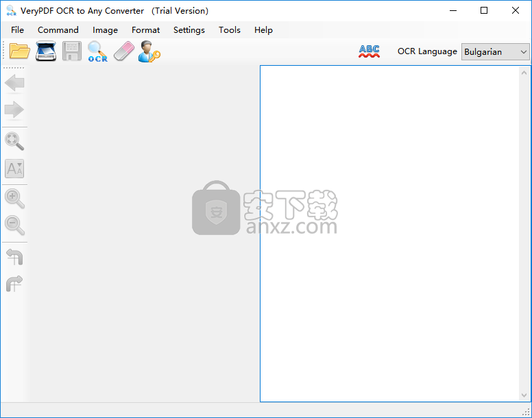This screenshot has width=532, height=418.
Task: Open the Command menu
Action: click(58, 30)
